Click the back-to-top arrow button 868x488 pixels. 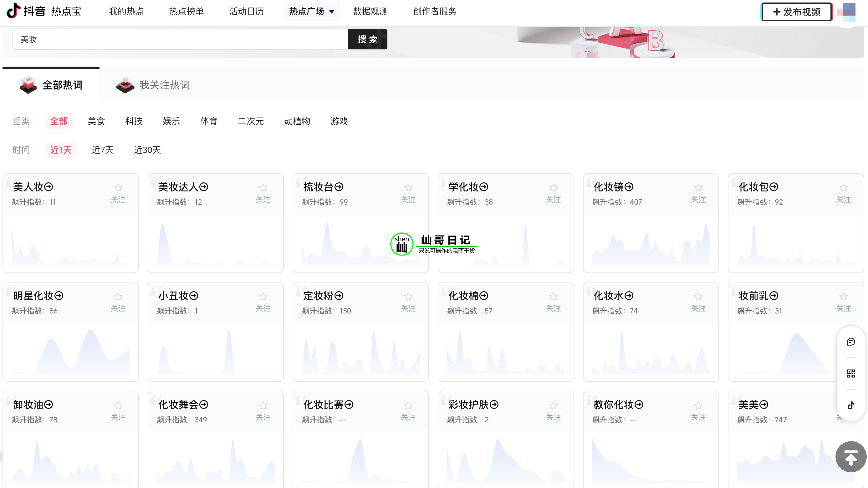tap(850, 457)
